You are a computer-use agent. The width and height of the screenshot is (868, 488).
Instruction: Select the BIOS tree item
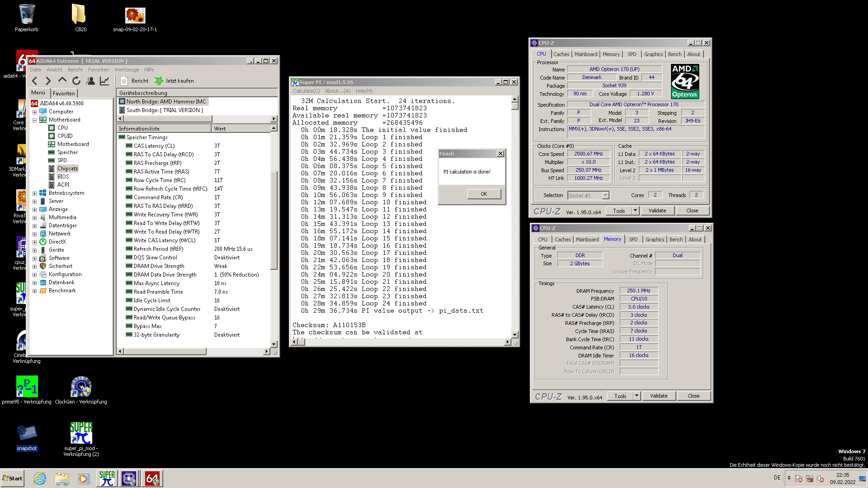pos(63,177)
